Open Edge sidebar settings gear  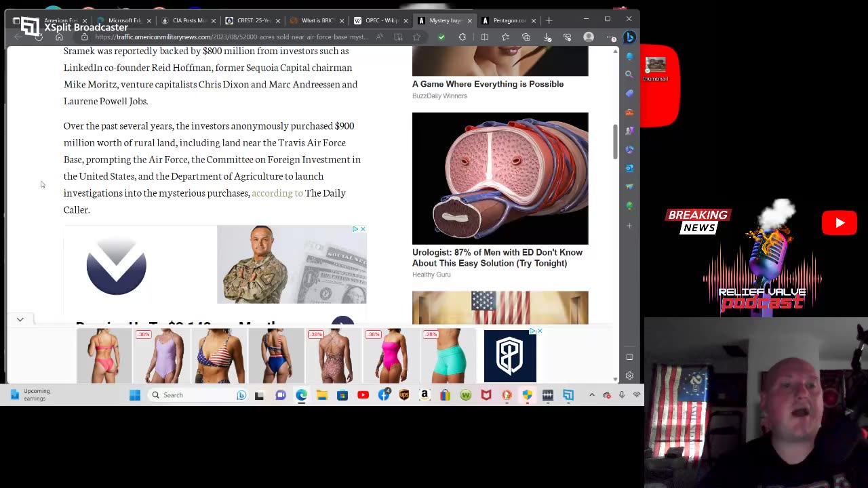[629, 375]
